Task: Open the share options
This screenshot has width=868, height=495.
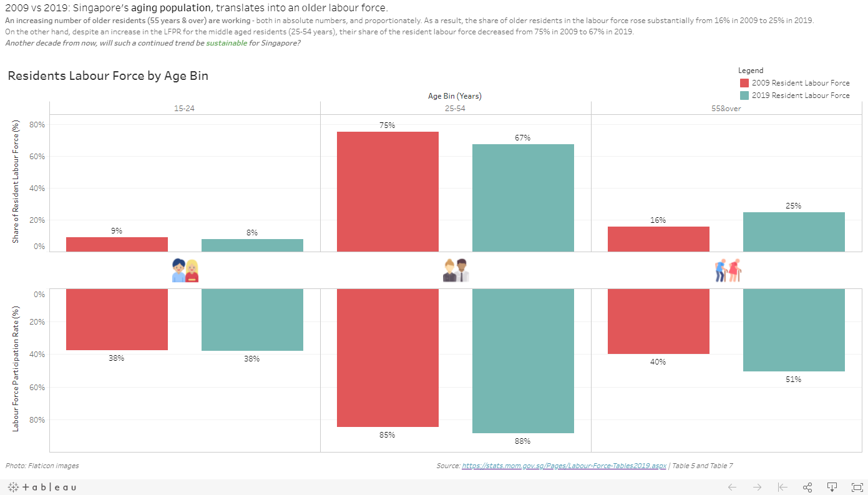Action: coord(807,487)
